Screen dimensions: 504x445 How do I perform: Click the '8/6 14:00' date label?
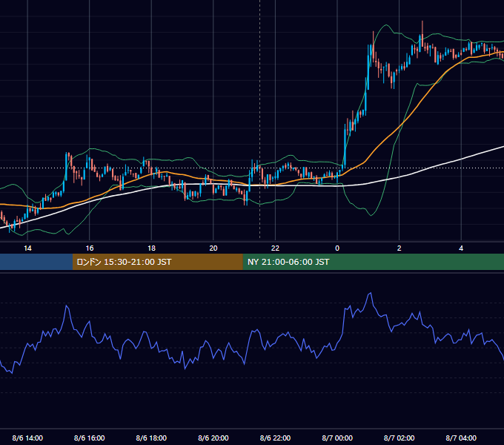tap(27, 438)
